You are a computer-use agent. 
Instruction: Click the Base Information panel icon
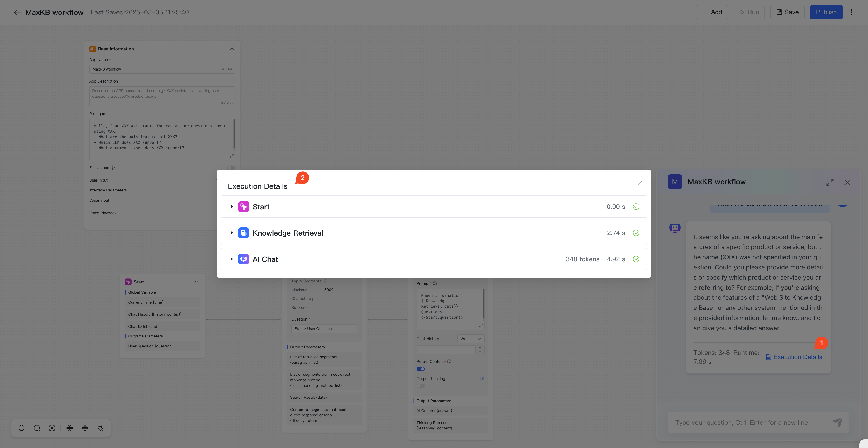click(x=92, y=49)
